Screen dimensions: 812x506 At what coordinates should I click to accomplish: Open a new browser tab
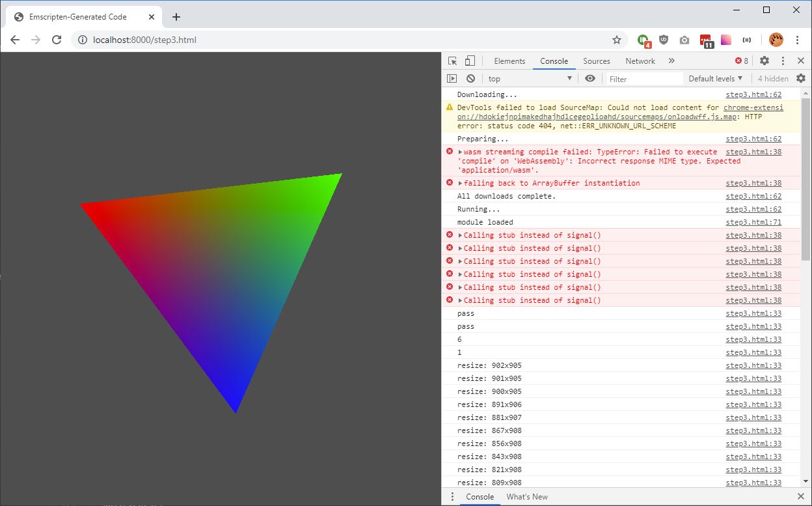[x=176, y=17]
